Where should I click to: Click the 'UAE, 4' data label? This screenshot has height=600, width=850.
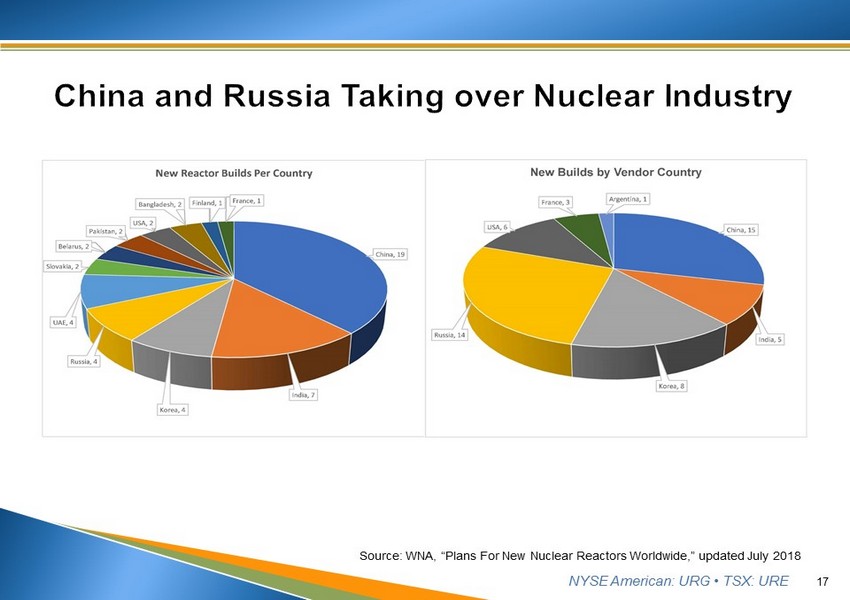tap(63, 322)
